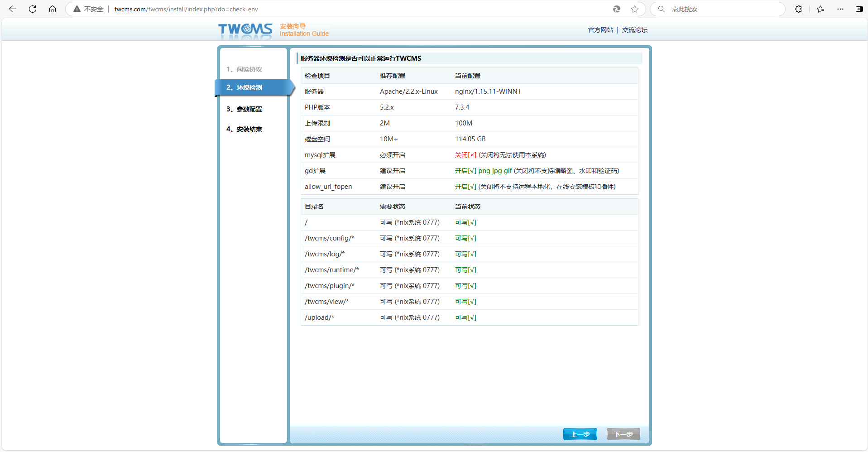Open the browser home page icon
The height and width of the screenshot is (452, 868).
coord(53,9)
